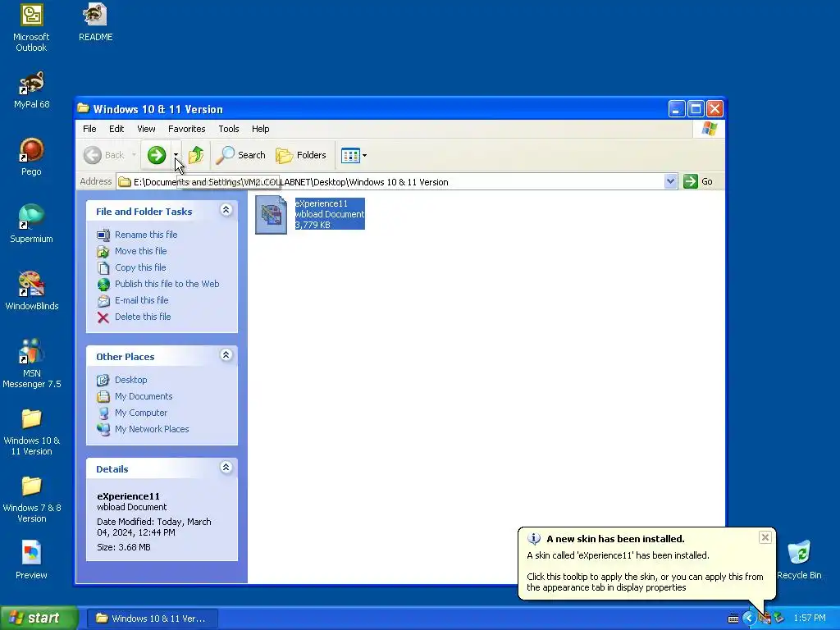Collapse the Details panel
The image size is (840, 630).
pyautogui.click(x=226, y=468)
